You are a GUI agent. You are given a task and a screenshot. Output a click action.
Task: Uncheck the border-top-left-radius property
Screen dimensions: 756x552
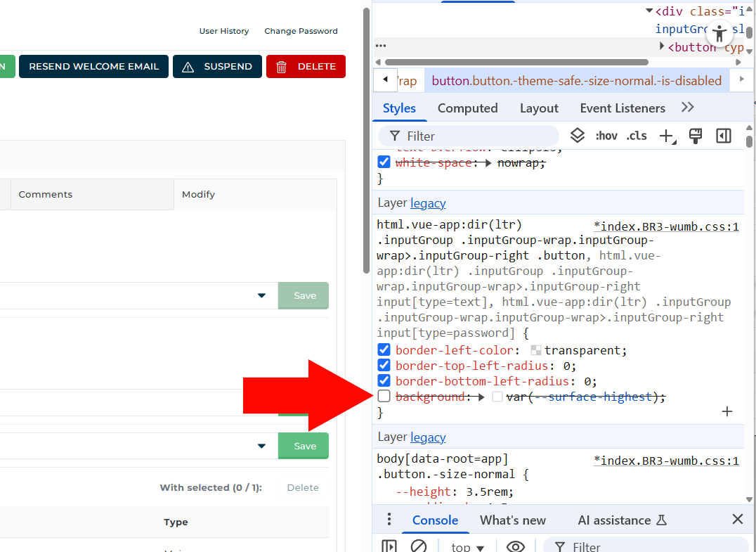click(x=384, y=365)
